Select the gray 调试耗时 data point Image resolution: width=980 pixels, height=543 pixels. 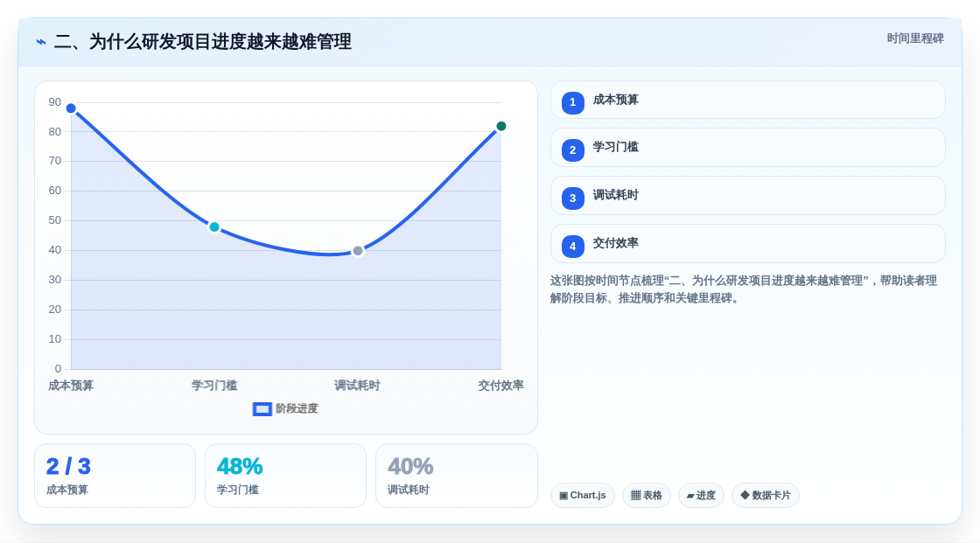point(358,251)
